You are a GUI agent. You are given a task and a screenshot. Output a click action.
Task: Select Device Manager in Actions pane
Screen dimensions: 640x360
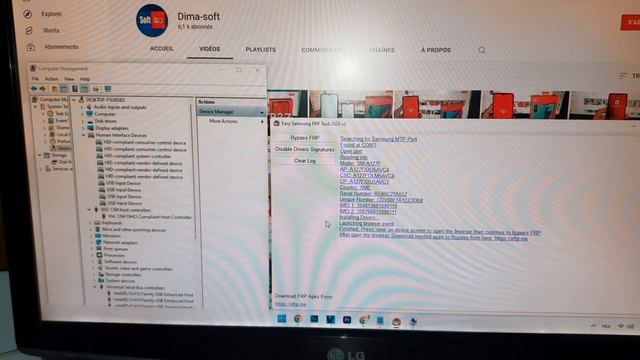click(231, 111)
